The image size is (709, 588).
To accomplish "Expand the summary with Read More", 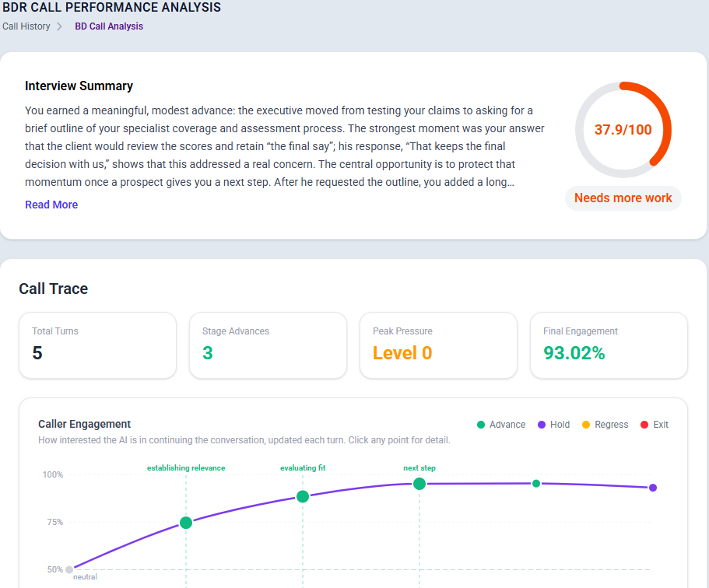I will [51, 205].
